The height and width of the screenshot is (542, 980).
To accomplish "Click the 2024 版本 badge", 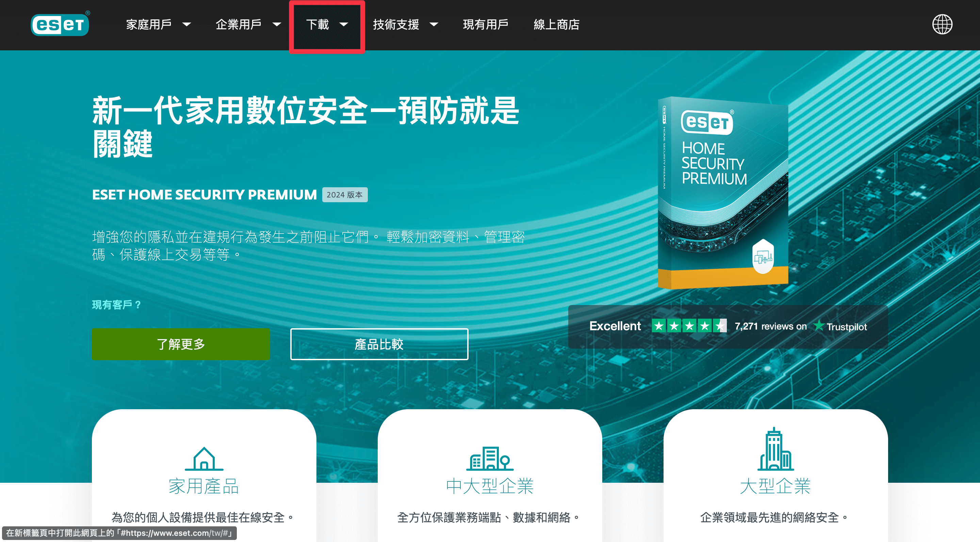I will (x=345, y=194).
